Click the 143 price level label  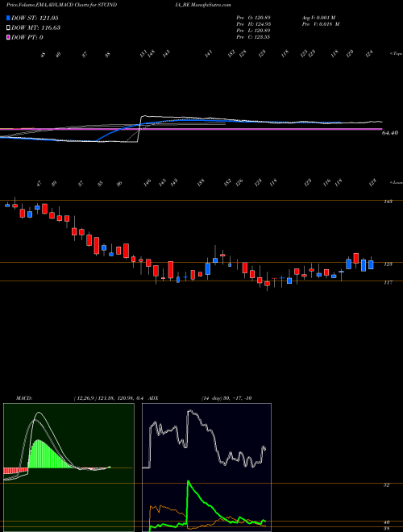pyautogui.click(x=388, y=202)
